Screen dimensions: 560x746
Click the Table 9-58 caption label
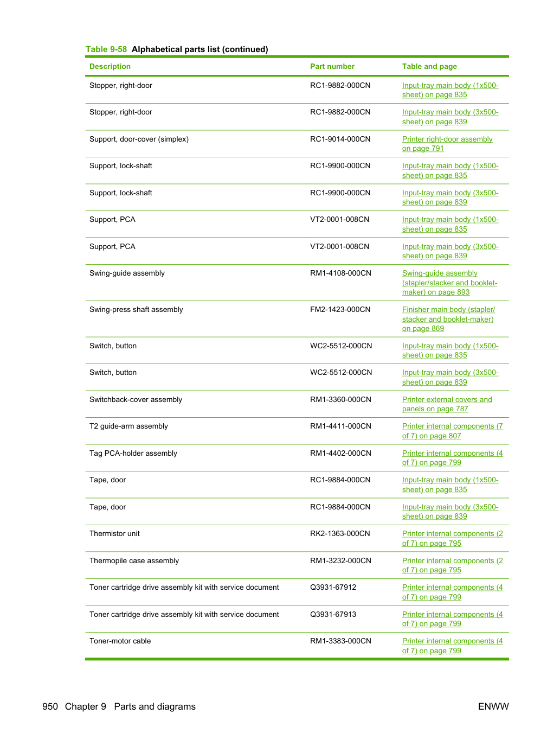click(106, 49)
